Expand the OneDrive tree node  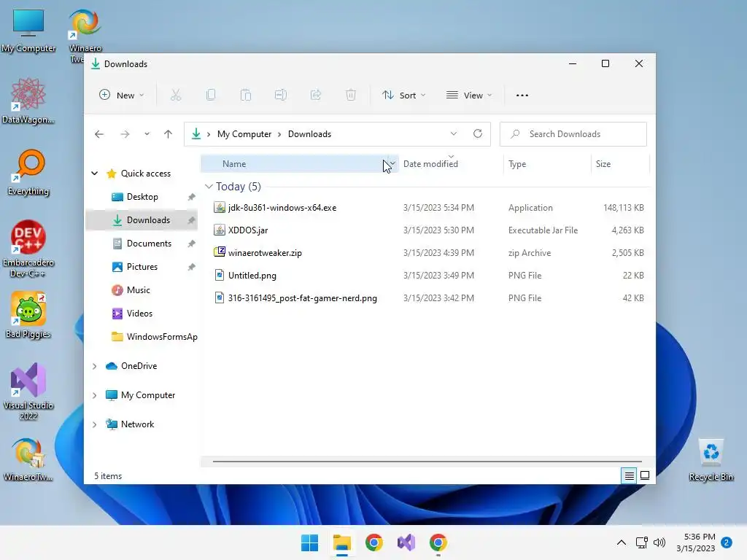94,366
